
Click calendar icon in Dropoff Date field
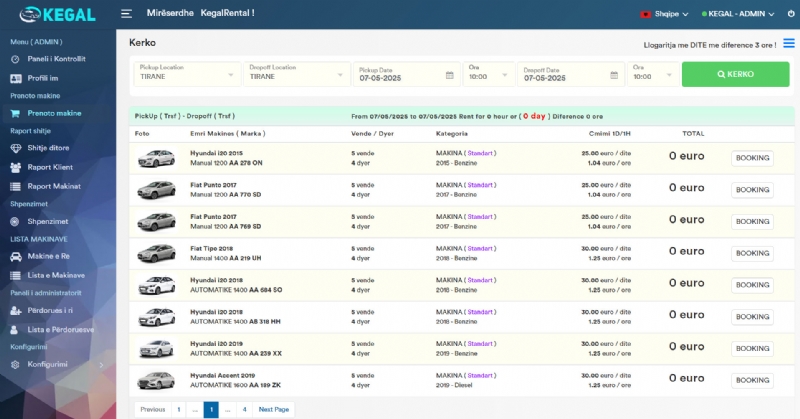coord(615,75)
